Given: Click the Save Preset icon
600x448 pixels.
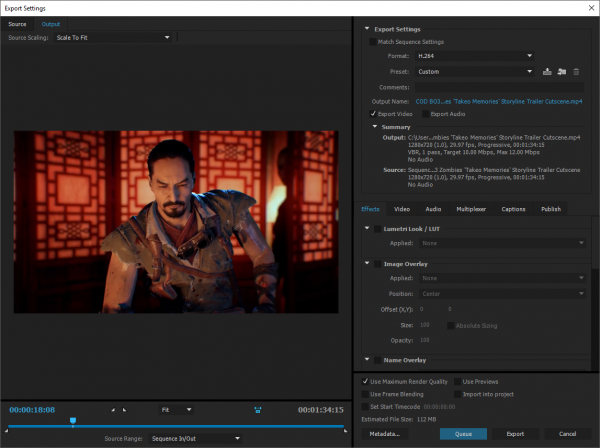Looking at the screenshot, I should tap(547, 72).
